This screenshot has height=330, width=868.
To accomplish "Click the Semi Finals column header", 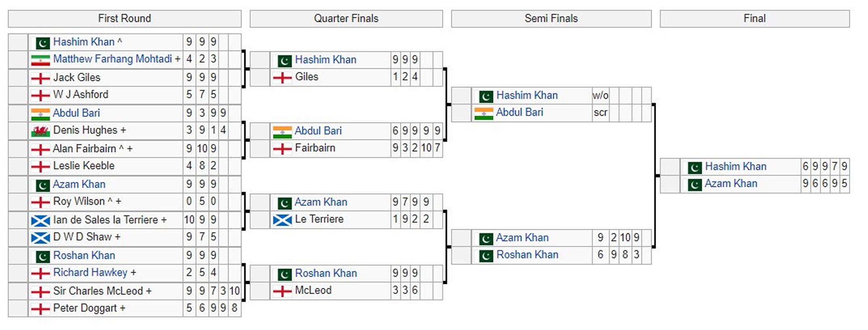I will pyautogui.click(x=551, y=19).
